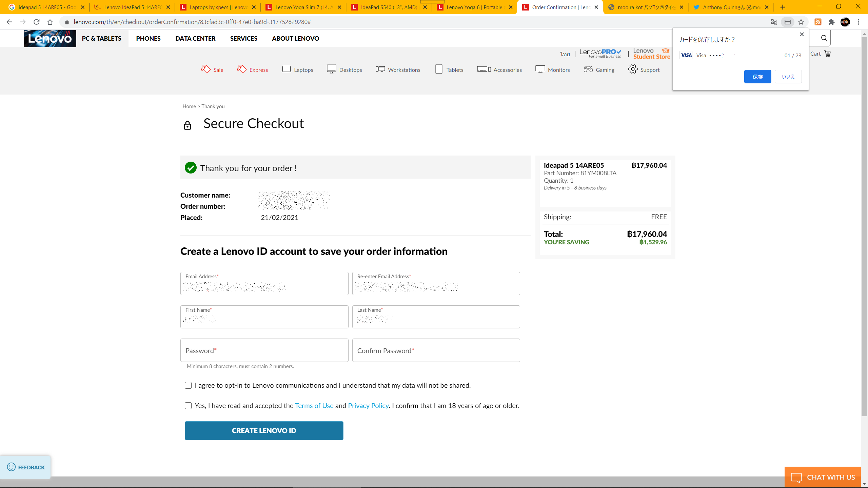Switch to the Lenovo Yoga 6 tab
The width and height of the screenshot is (868, 488).
(474, 7)
